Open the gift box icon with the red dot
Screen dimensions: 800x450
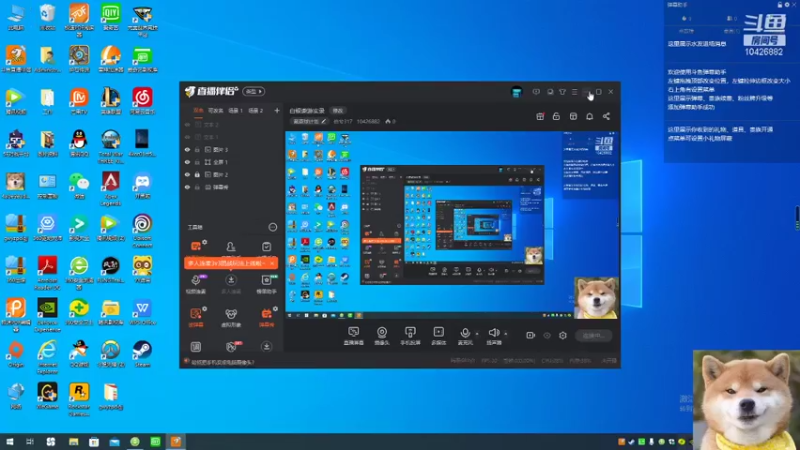click(x=540, y=116)
